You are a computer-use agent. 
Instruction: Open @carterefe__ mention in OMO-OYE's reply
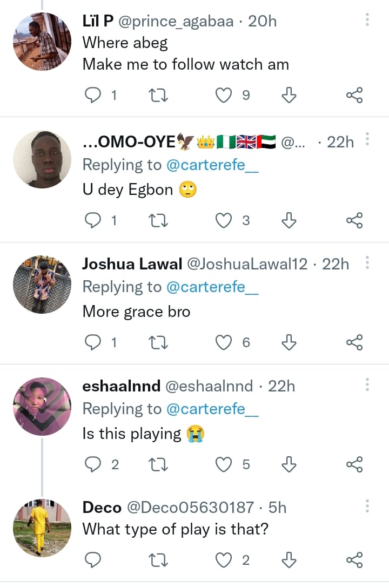212,165
